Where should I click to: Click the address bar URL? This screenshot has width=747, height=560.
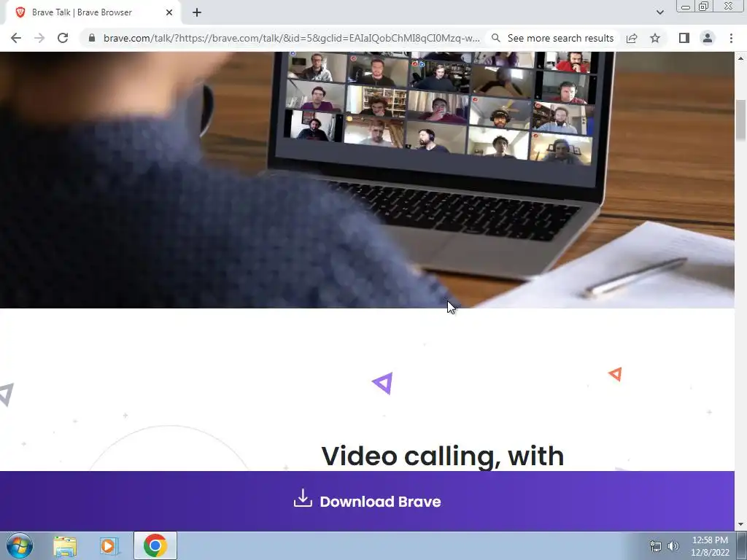click(291, 38)
